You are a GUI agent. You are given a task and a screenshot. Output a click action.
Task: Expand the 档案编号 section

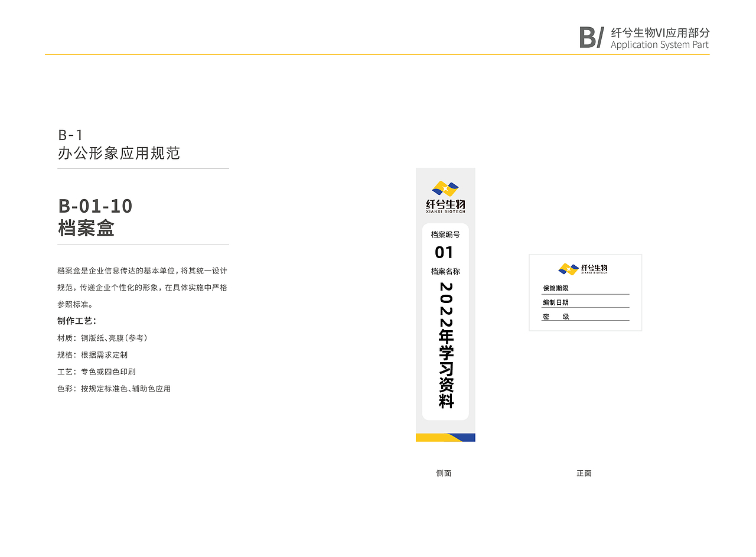coord(445,233)
